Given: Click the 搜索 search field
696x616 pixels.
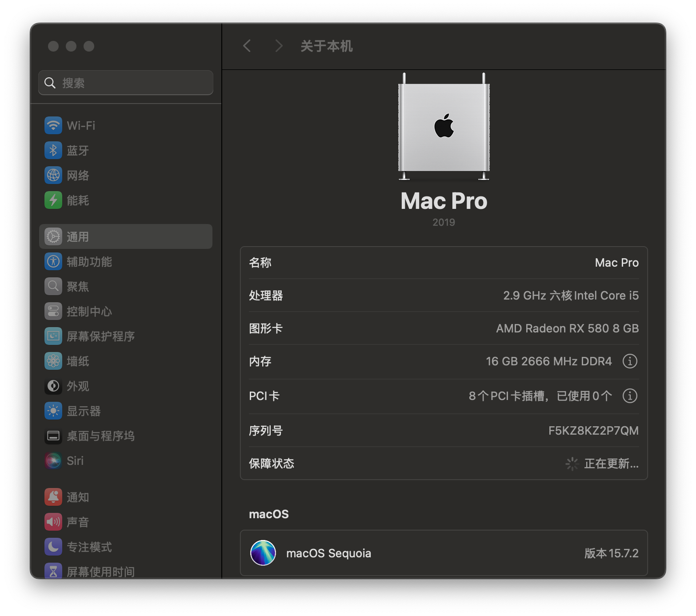Looking at the screenshot, I should click(126, 83).
